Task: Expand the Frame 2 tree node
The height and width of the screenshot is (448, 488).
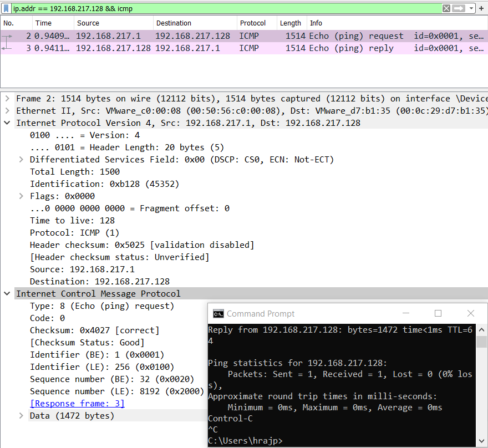Action: pos(7,99)
